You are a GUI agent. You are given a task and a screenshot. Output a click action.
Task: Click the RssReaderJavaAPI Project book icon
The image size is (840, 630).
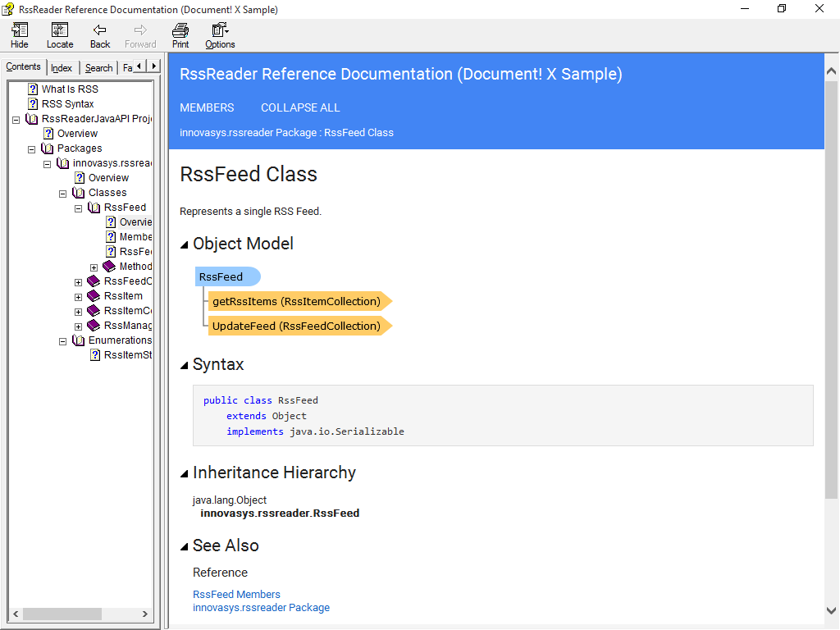tap(32, 118)
